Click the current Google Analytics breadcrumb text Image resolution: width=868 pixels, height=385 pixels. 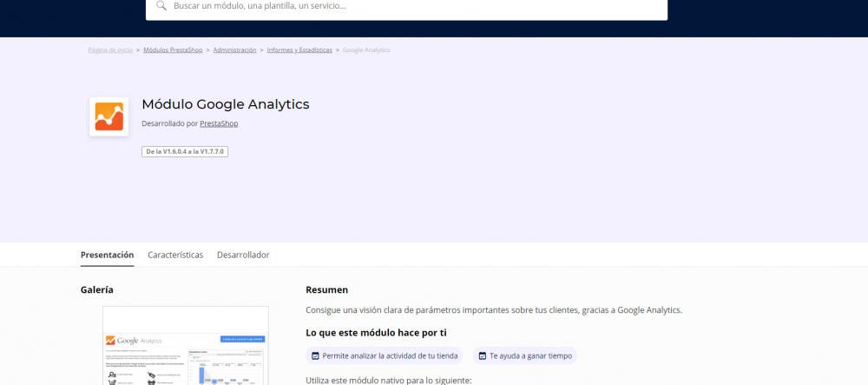point(366,50)
